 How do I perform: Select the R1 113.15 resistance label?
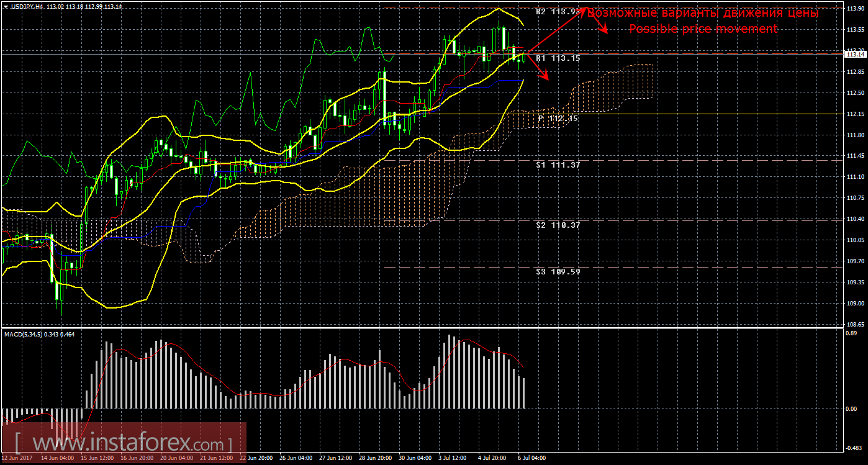tap(558, 58)
